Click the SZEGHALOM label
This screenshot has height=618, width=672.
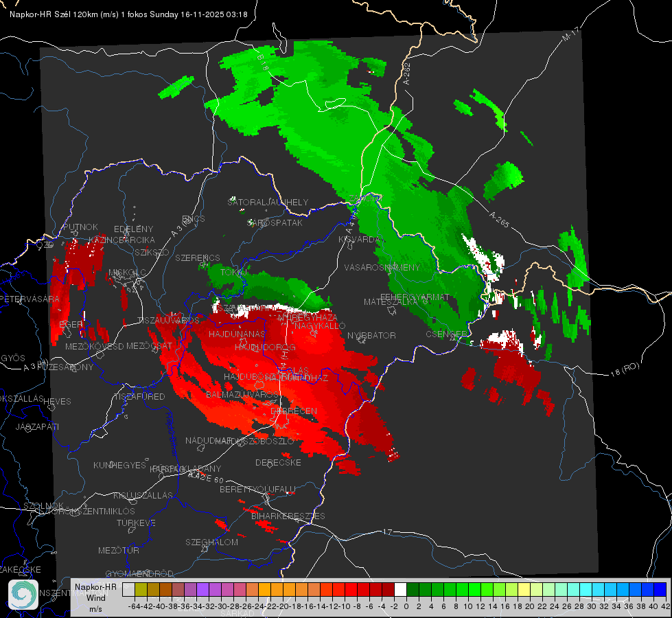coord(211,542)
